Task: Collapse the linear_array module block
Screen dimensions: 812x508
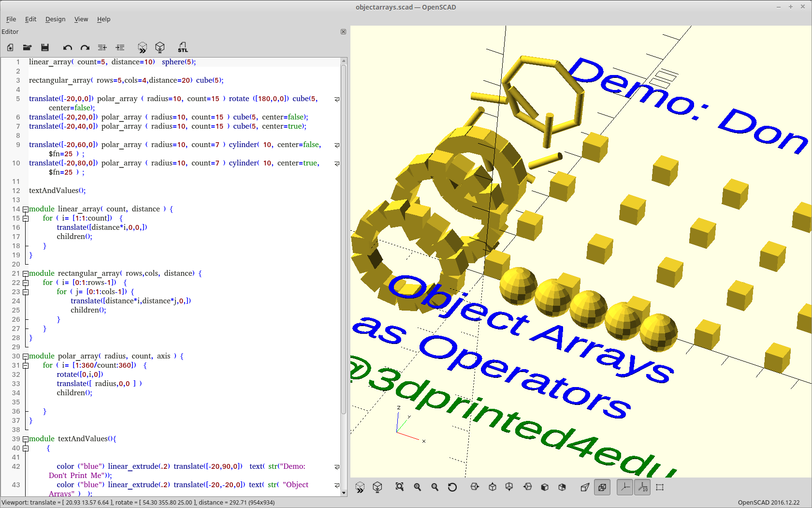Action: [25, 209]
